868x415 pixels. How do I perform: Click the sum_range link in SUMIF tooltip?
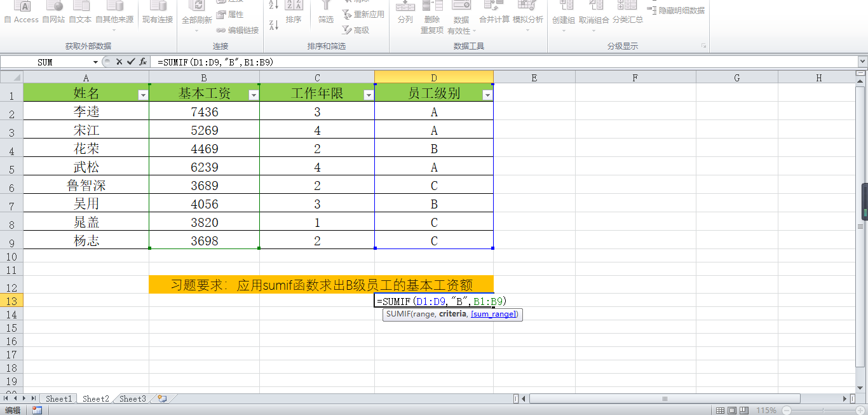(495, 314)
